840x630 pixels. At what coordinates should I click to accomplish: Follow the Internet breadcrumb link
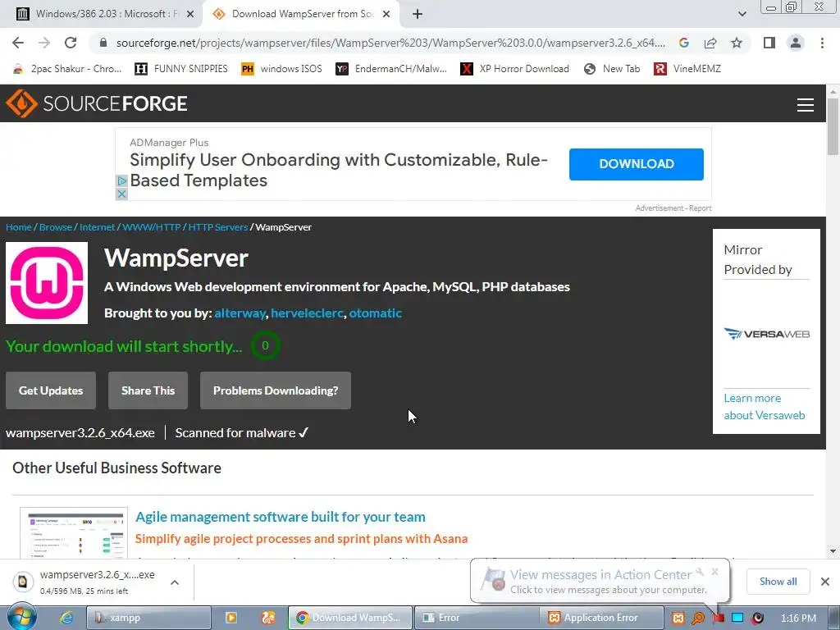tap(98, 227)
